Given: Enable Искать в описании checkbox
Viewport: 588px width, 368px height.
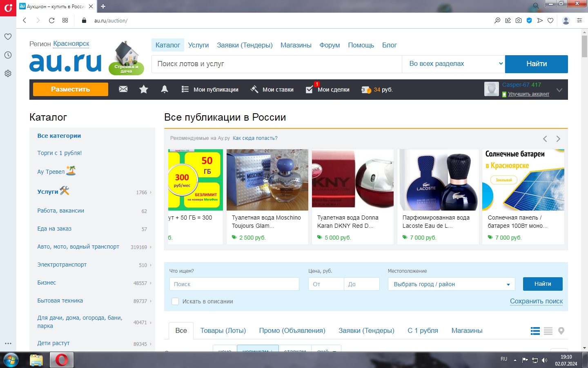Looking at the screenshot, I should (x=175, y=301).
